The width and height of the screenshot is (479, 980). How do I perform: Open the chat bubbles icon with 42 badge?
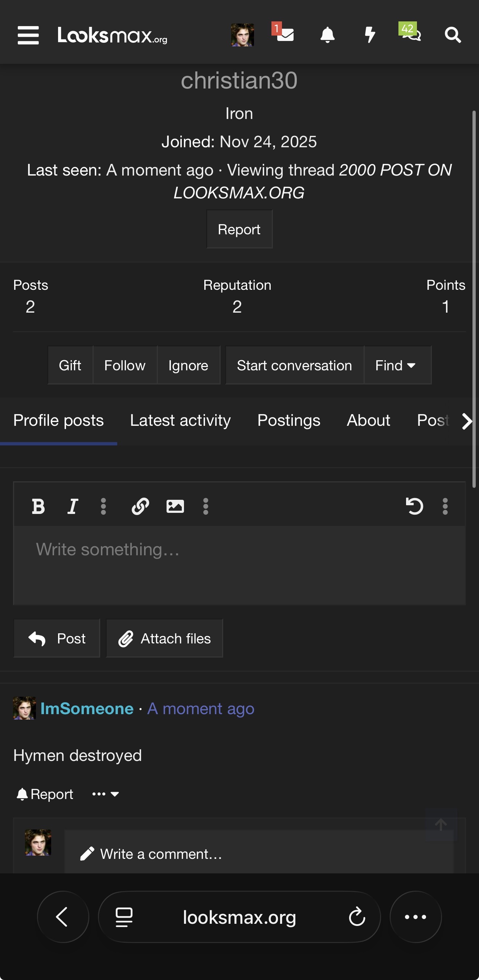(410, 33)
